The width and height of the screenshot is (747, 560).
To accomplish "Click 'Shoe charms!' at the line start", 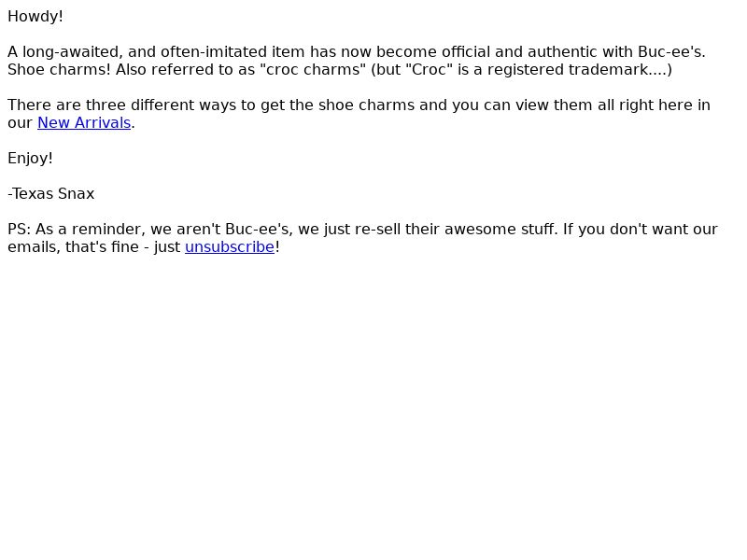I will (59, 69).
